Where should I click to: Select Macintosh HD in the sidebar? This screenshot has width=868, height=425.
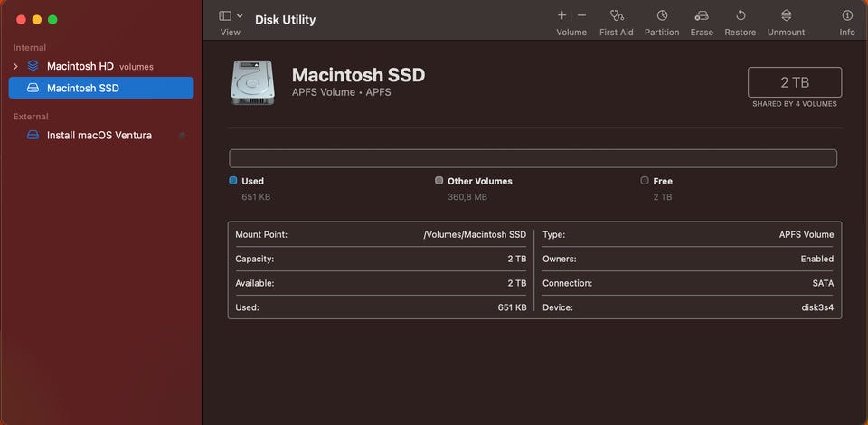(x=80, y=66)
